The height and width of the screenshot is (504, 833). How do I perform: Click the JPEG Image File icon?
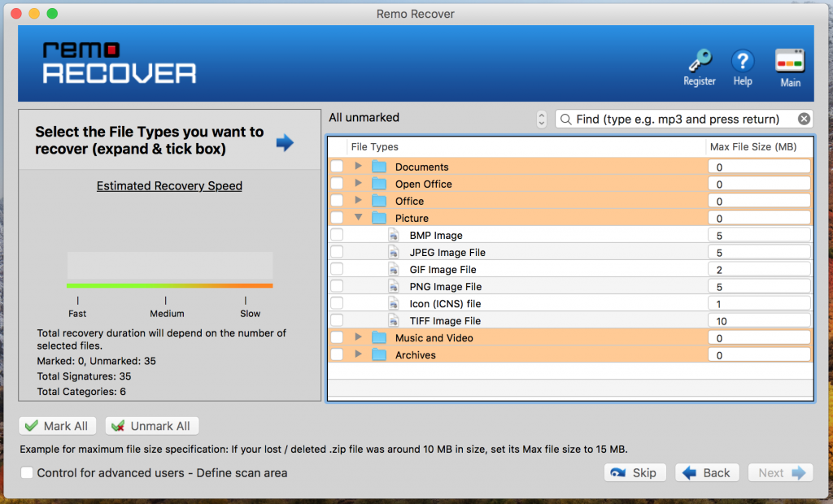[394, 252]
